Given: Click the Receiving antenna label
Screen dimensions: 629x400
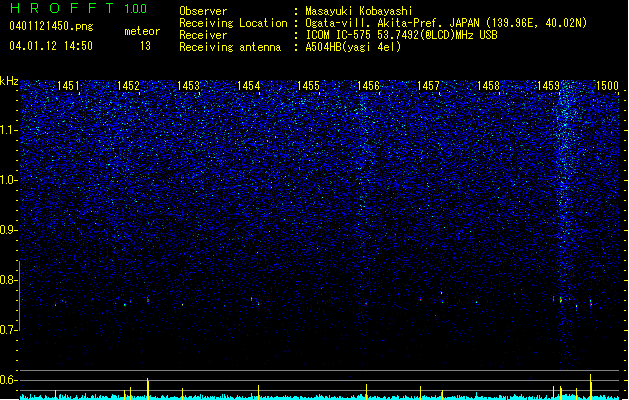Looking at the screenshot, I should pyautogui.click(x=230, y=47).
